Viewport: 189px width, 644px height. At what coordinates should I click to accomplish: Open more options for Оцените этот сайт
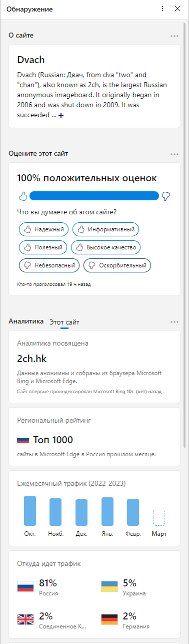174,154
